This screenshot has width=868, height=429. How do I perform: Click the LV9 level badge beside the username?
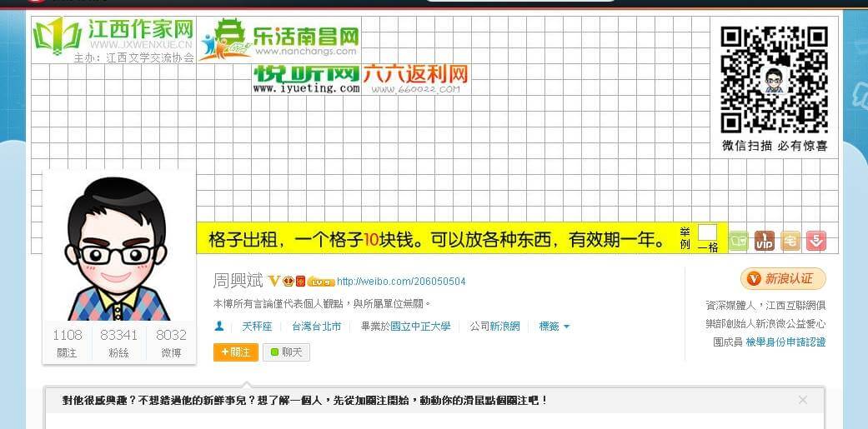(321, 282)
